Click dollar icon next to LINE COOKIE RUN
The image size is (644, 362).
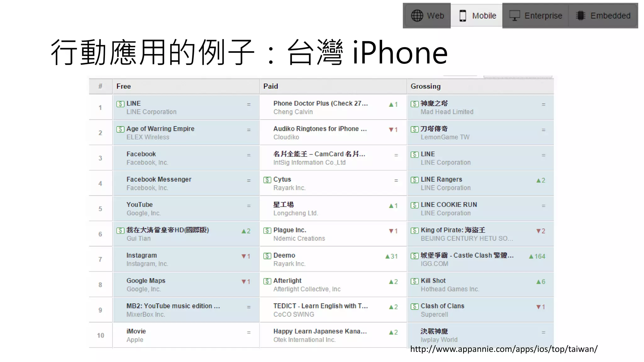click(x=415, y=205)
